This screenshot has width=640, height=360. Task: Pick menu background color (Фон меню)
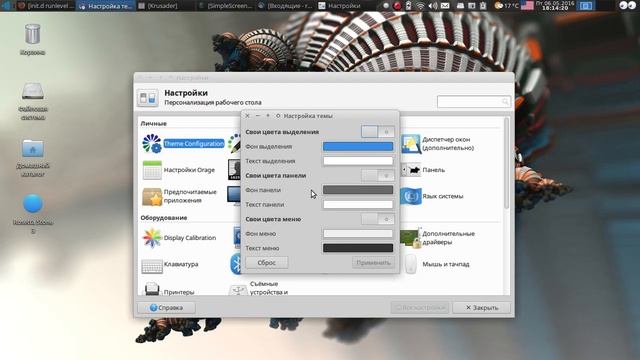pos(358,233)
